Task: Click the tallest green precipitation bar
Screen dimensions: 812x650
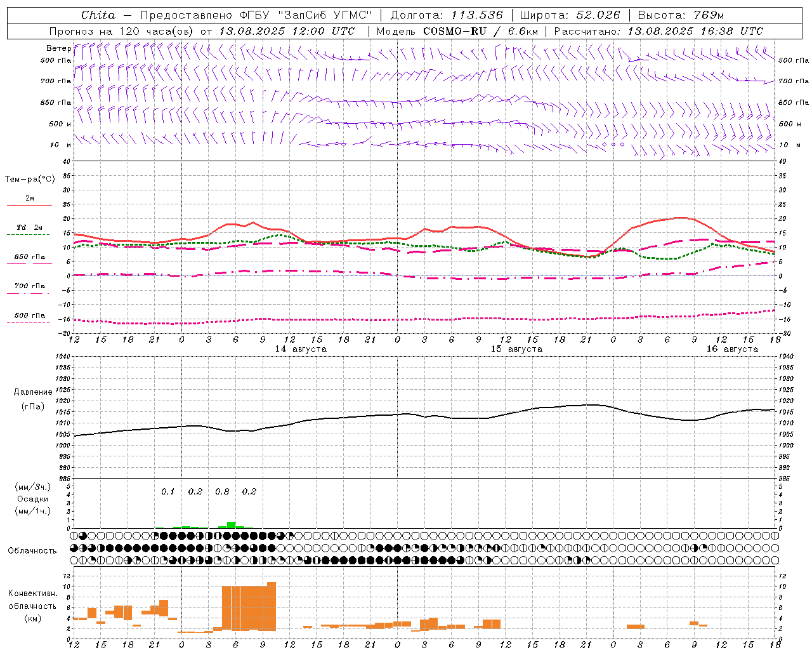Action: (x=232, y=524)
